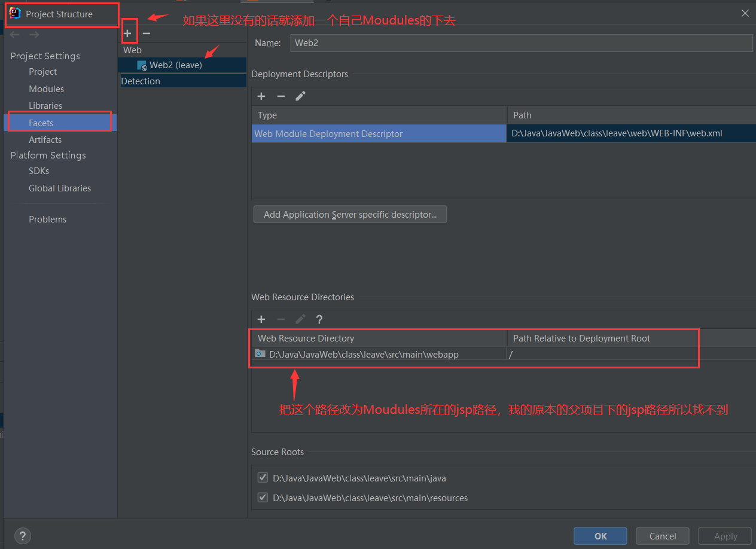Image resolution: width=756 pixels, height=549 pixels.
Task: Open the Modules section
Action: coord(47,89)
